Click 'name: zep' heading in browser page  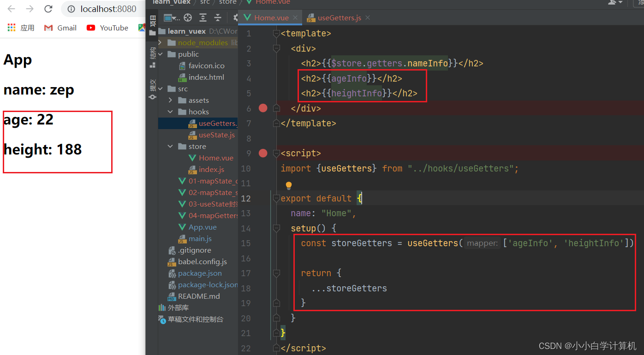coord(39,89)
